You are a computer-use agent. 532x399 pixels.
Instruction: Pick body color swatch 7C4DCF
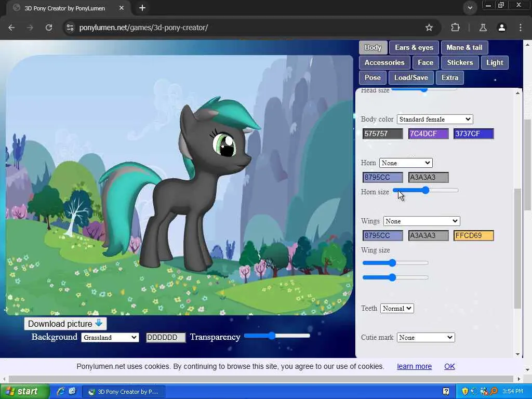coord(428,134)
